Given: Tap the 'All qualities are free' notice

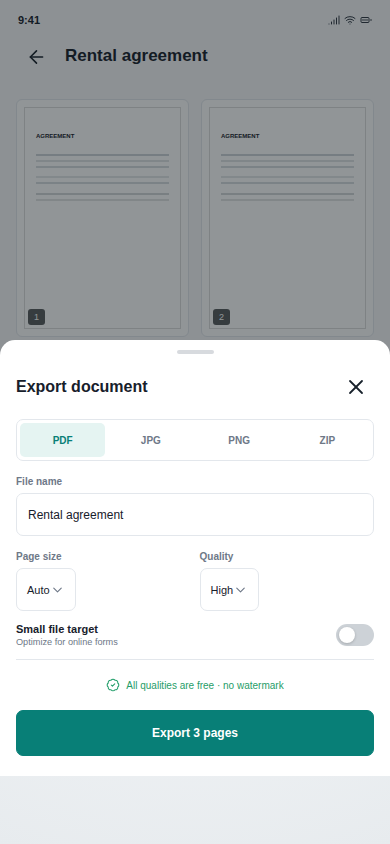Looking at the screenshot, I should pos(205,685).
